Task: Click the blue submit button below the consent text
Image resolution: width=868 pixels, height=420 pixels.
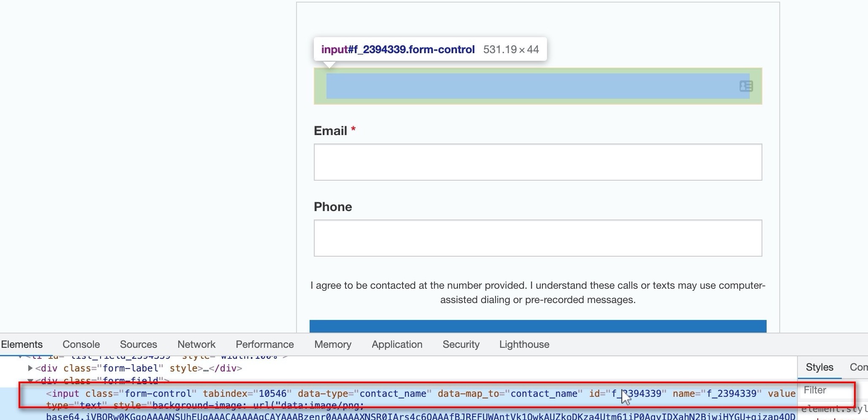Action: pyautogui.click(x=538, y=326)
